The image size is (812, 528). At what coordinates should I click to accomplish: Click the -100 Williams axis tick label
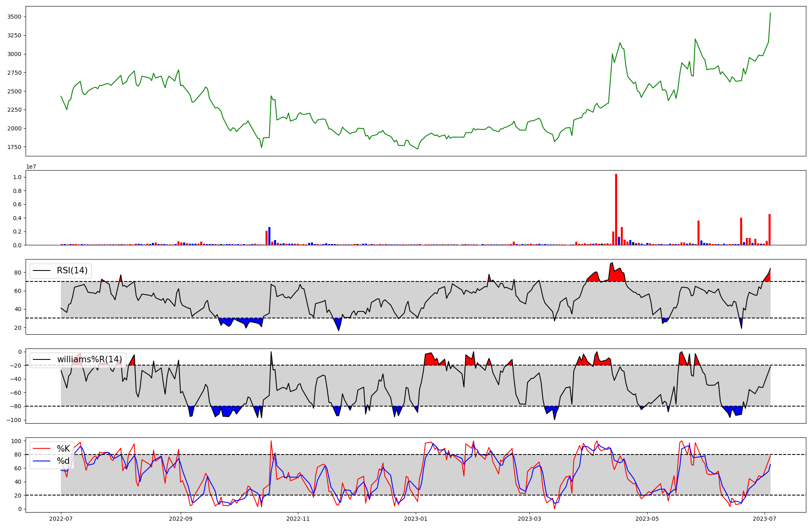[x=13, y=420]
